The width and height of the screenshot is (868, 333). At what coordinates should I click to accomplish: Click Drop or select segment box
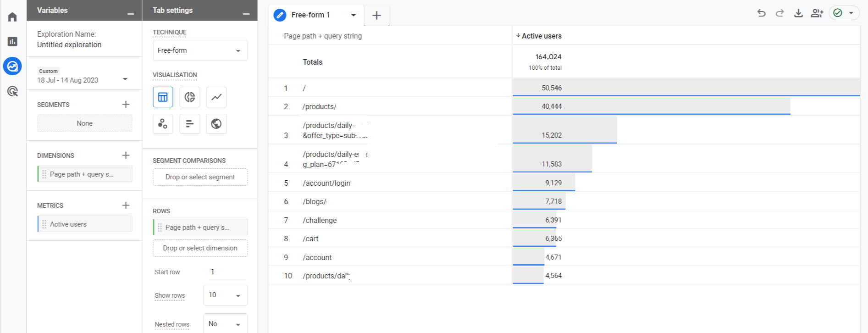[x=200, y=177]
